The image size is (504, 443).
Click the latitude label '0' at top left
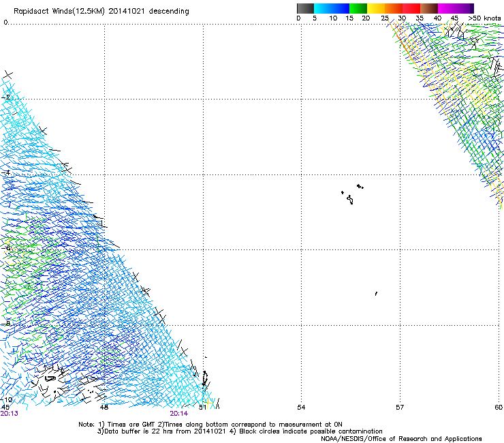(x=5, y=22)
